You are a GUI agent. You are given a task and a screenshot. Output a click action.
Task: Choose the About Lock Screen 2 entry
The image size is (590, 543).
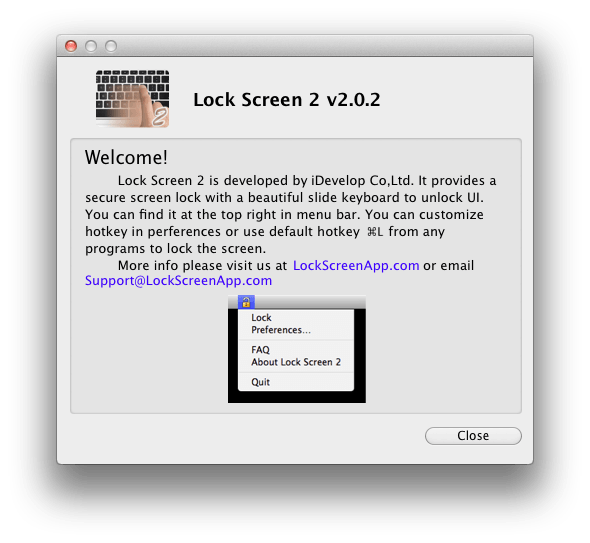pos(296,362)
